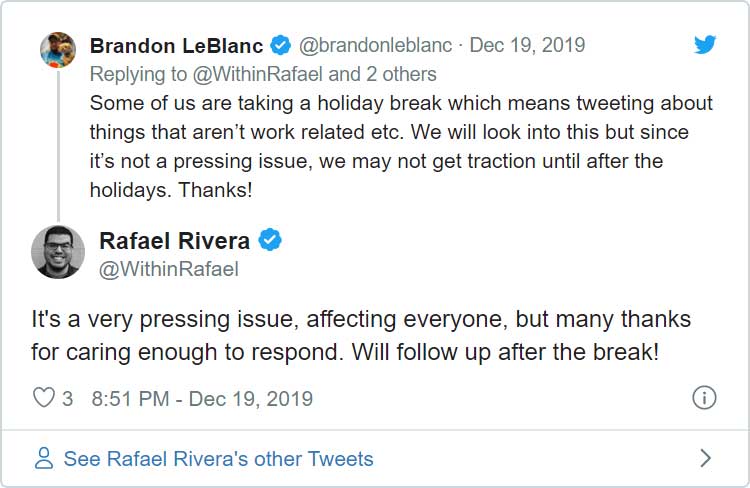The image size is (750, 488).
Task: Expand the chevron arrow at bottom right
Action: tap(705, 459)
